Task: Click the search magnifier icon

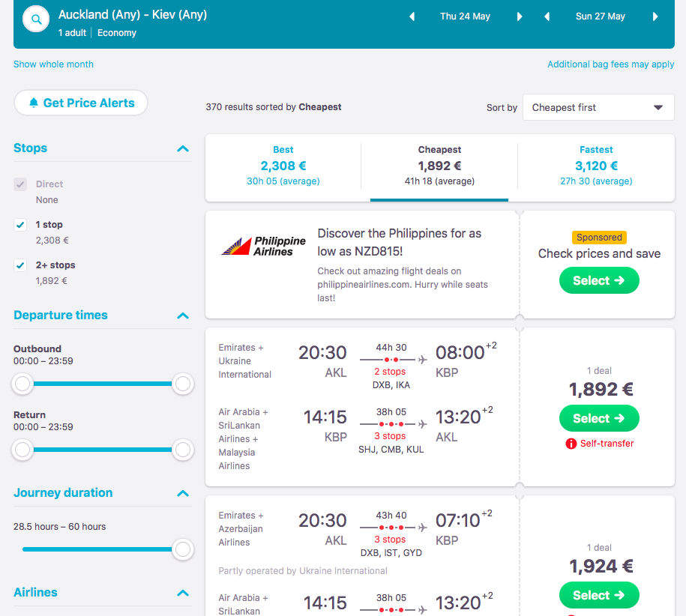Action: (x=36, y=20)
